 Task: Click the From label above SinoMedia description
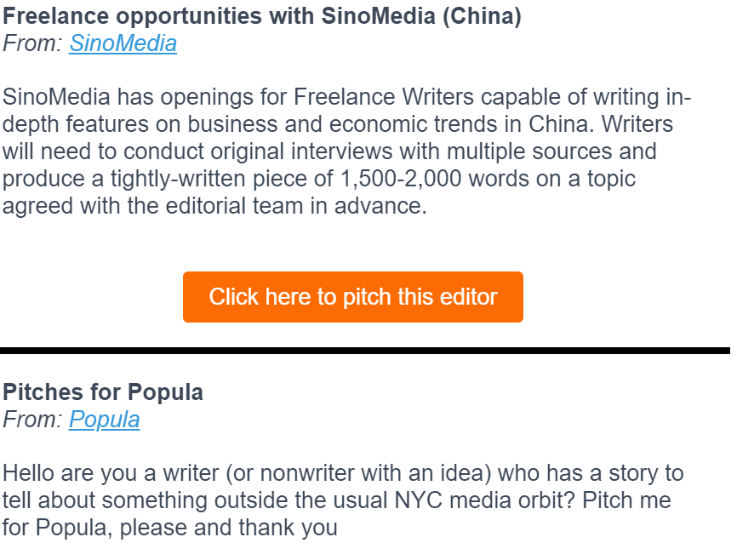tap(32, 43)
